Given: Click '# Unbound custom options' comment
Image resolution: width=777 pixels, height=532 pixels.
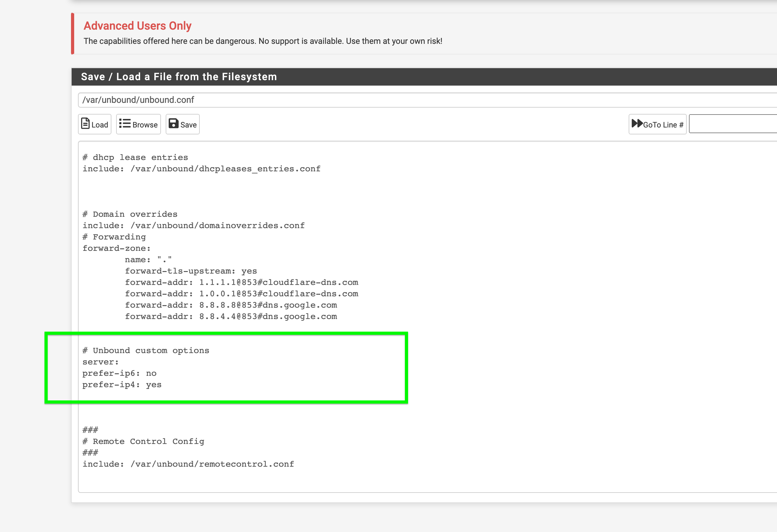Looking at the screenshot, I should [146, 351].
